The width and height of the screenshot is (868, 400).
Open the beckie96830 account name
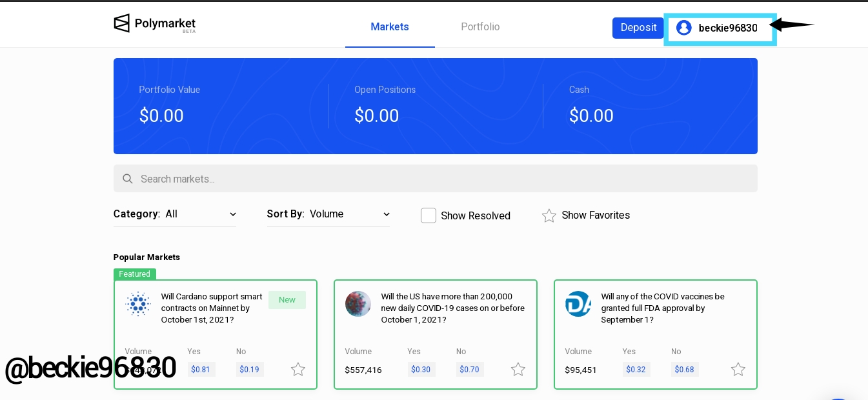(728, 28)
